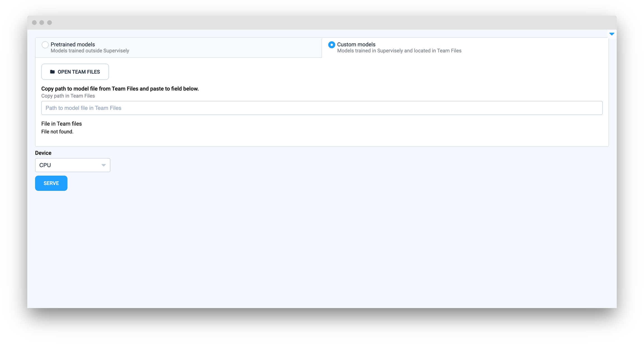
Task: Click the 'File not found.' status text
Action: pos(57,132)
